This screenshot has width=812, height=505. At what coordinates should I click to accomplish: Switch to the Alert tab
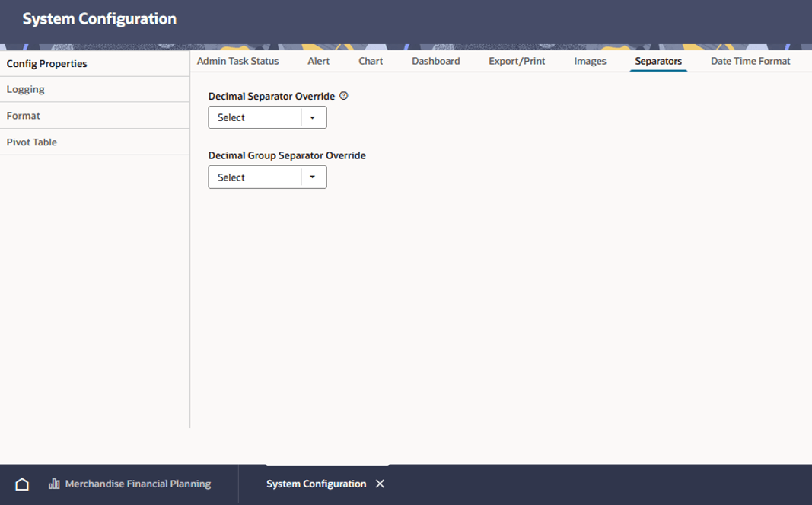[x=318, y=61]
